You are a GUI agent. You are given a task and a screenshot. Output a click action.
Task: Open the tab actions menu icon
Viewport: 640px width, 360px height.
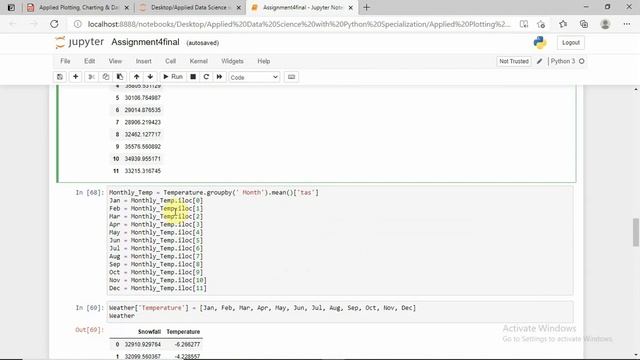coord(11,7)
